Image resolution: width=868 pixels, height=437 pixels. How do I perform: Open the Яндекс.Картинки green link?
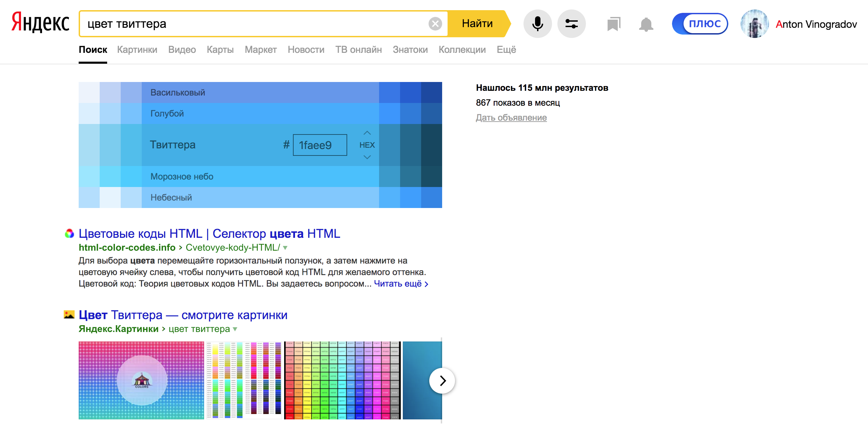coord(118,329)
